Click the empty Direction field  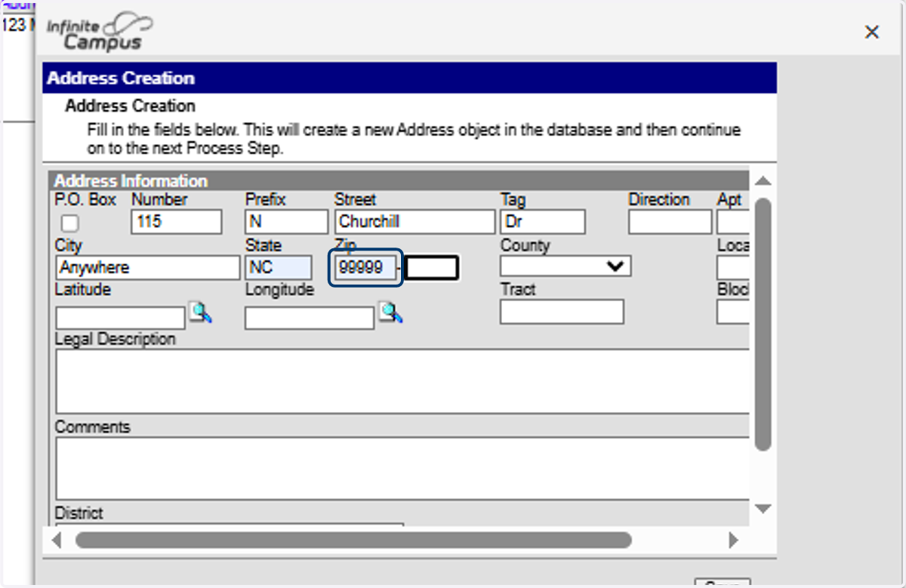[x=670, y=222]
